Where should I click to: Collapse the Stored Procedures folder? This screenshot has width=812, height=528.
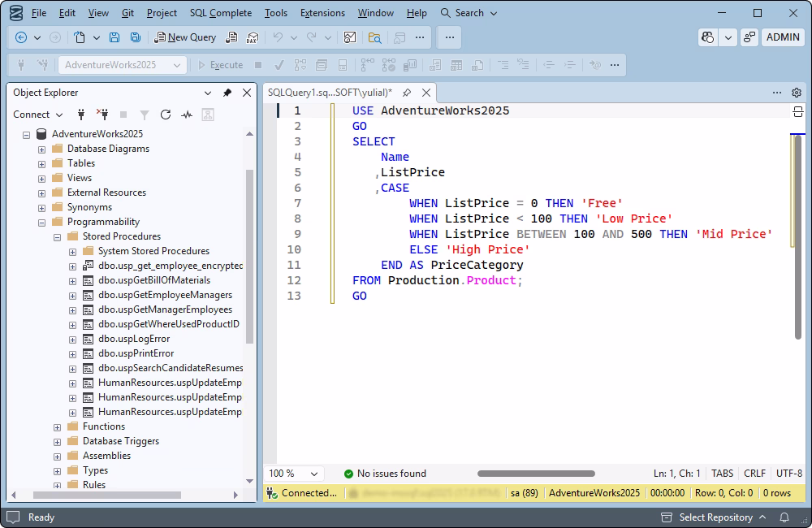[x=57, y=237]
